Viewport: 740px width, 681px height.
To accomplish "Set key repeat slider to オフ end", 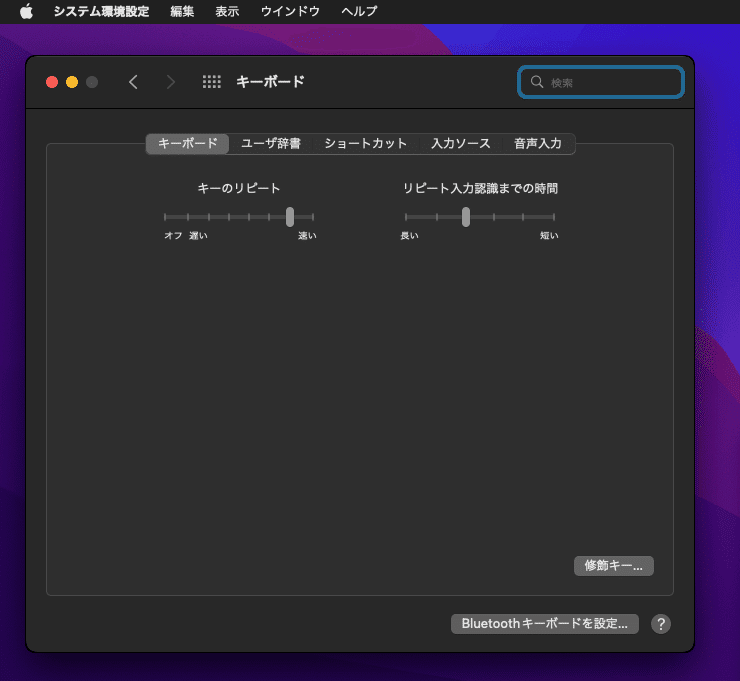I will coord(165,217).
